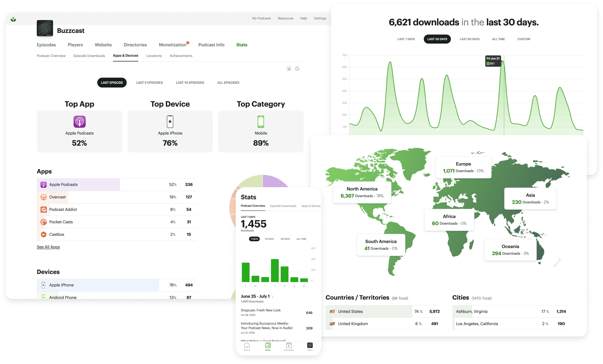Open Help link in top bar
Image resolution: width=603 pixels, height=364 pixels.
point(304,18)
